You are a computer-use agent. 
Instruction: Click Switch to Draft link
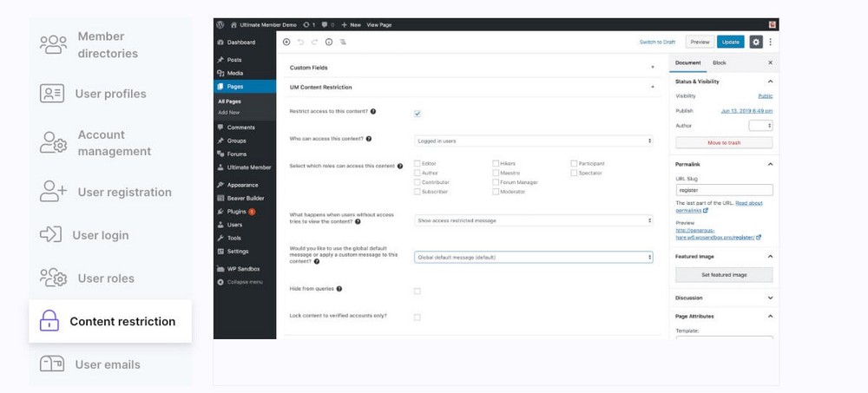click(657, 42)
